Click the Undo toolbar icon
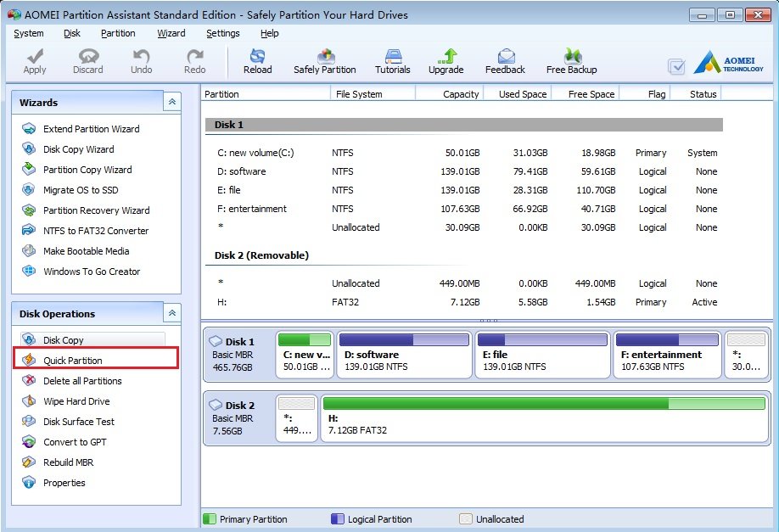This screenshot has height=532, width=779. [141, 56]
